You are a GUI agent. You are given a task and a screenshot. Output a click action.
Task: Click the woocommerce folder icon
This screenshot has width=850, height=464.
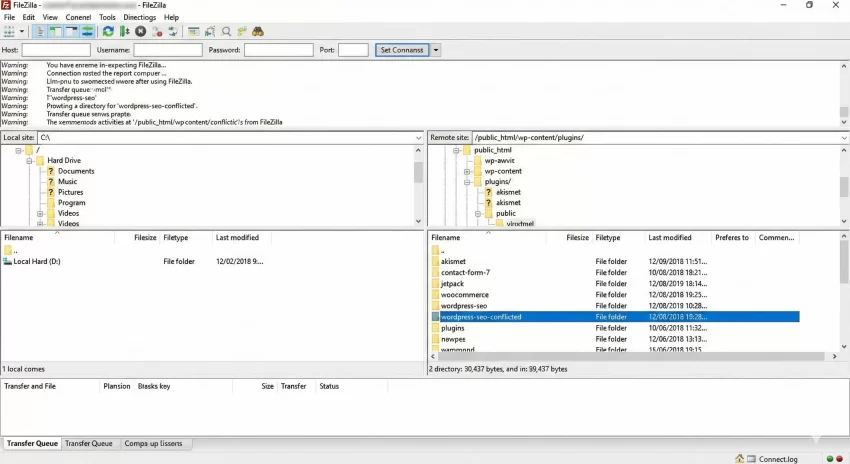tap(435, 295)
